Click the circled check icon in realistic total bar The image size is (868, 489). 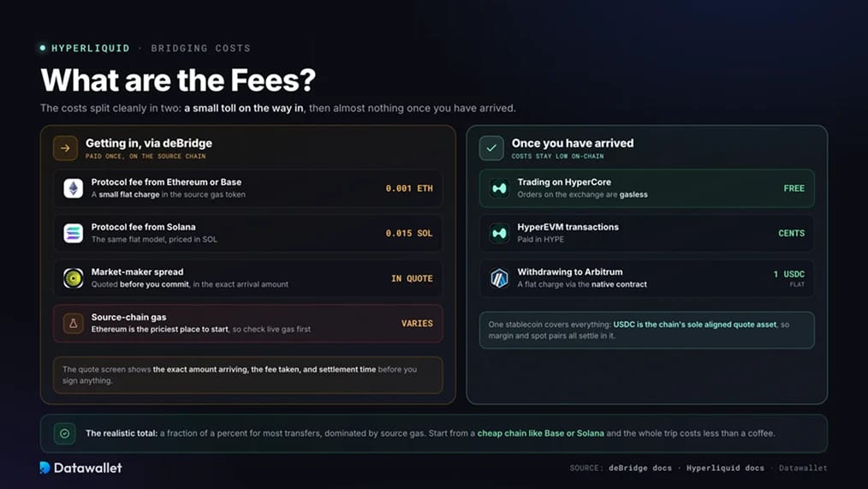tap(65, 433)
